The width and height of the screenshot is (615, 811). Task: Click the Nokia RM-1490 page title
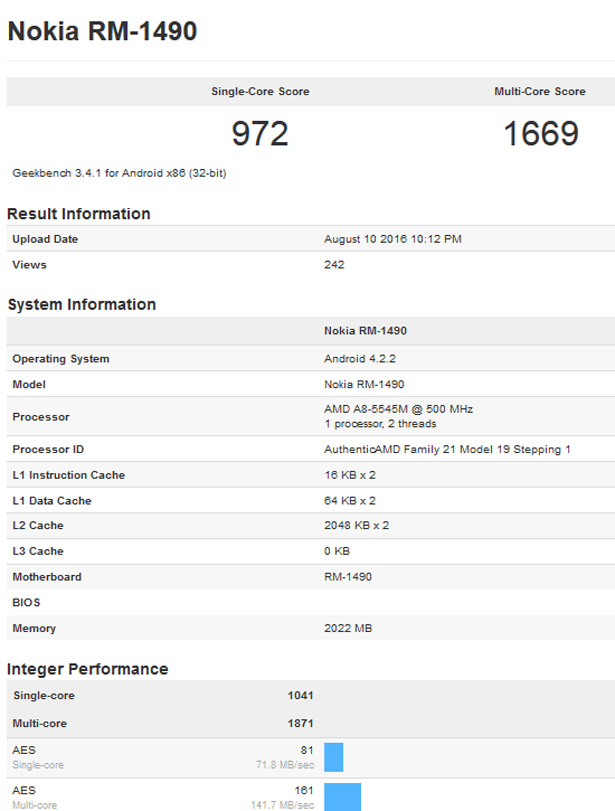[x=102, y=31]
